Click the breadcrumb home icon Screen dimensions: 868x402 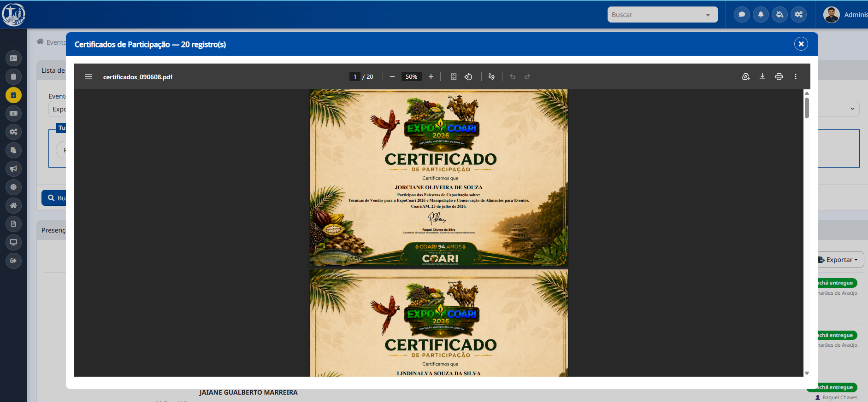[x=40, y=41]
